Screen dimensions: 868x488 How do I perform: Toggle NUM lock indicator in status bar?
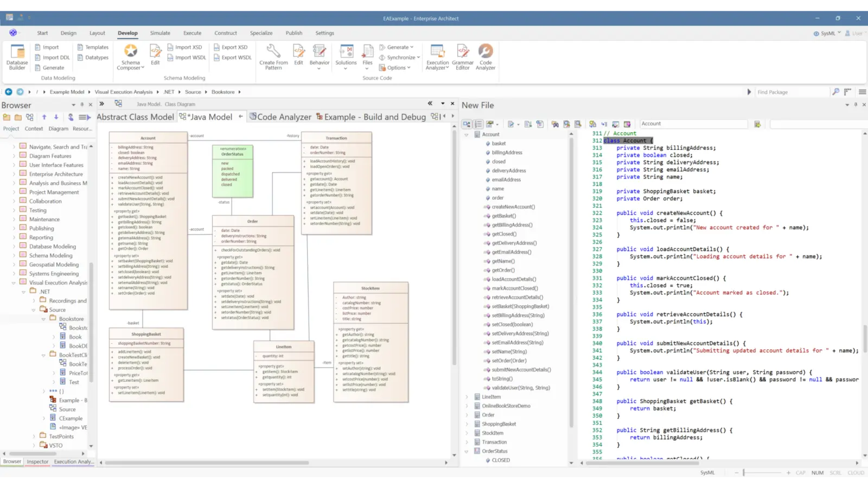(817, 472)
